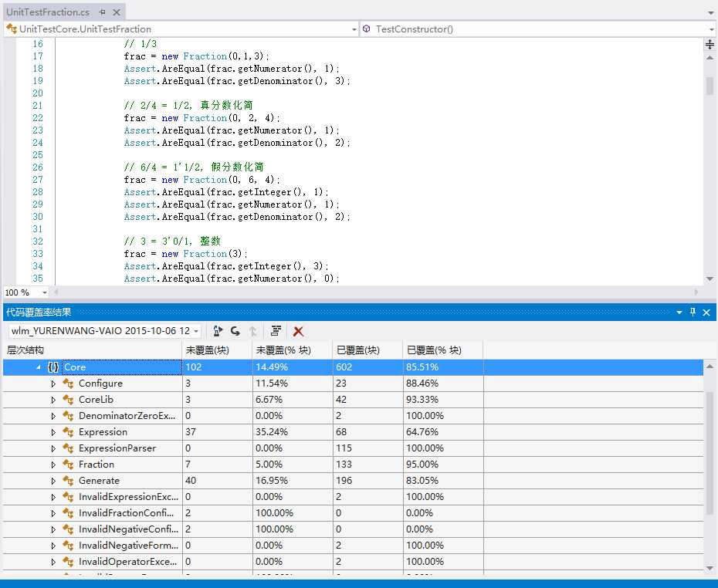Expand the Fraction row

[x=53, y=465]
